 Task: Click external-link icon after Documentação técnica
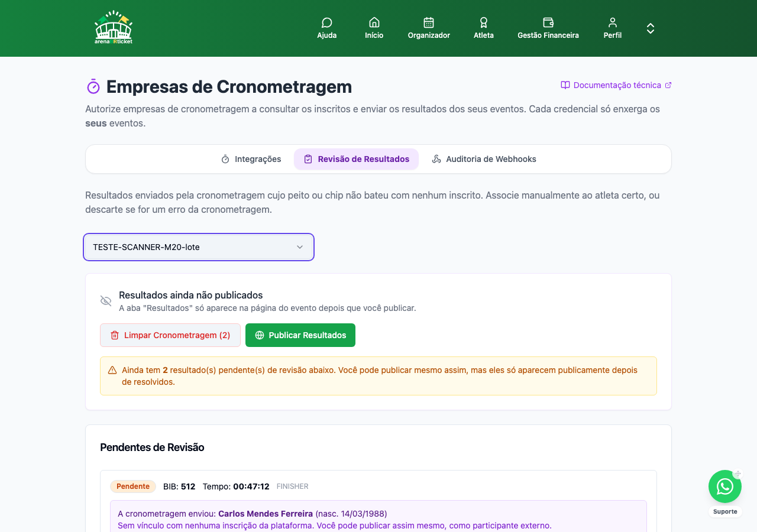[x=668, y=85]
